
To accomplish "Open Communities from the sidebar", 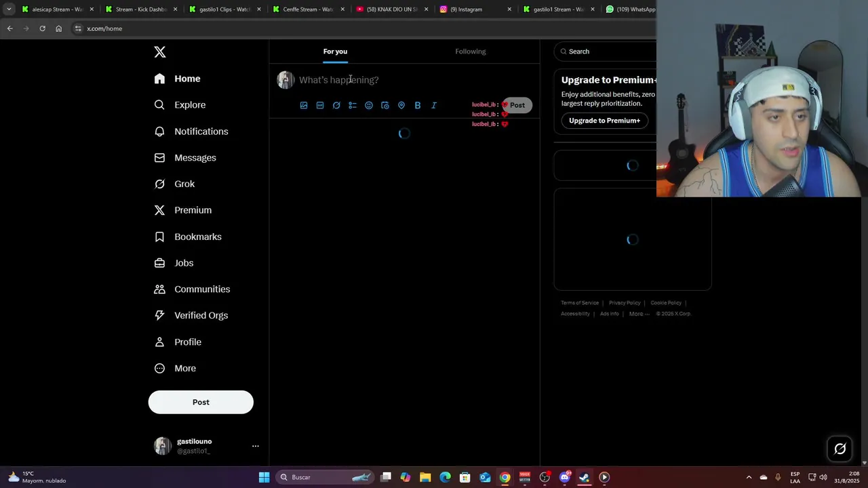I will point(193,289).
